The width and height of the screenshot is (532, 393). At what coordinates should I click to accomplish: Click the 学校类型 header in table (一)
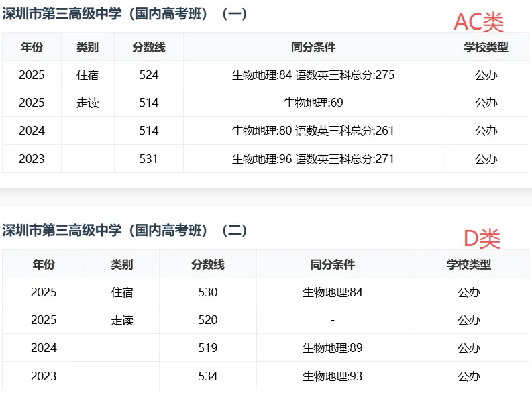486,47
